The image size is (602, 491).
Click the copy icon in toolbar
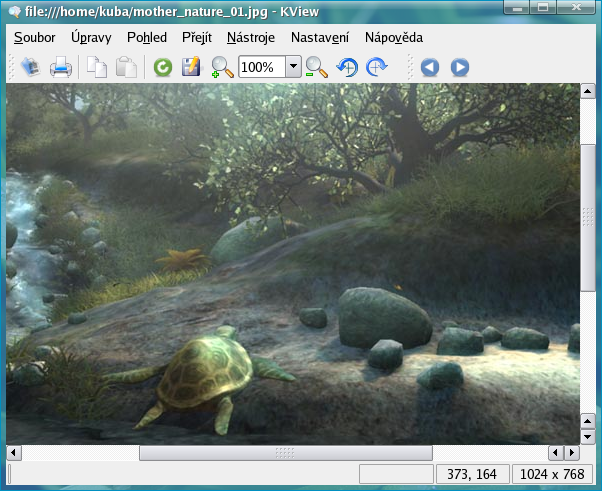coord(97,67)
